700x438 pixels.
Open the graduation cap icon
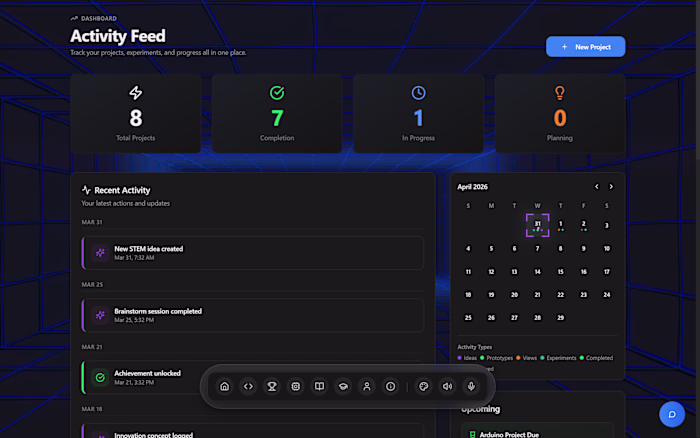click(x=343, y=386)
